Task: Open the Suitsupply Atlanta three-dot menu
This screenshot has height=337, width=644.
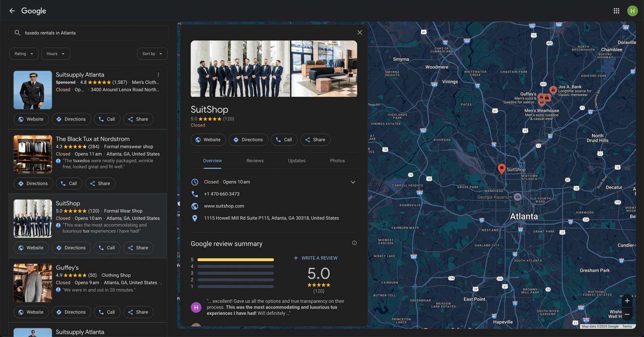Action: coord(159,75)
